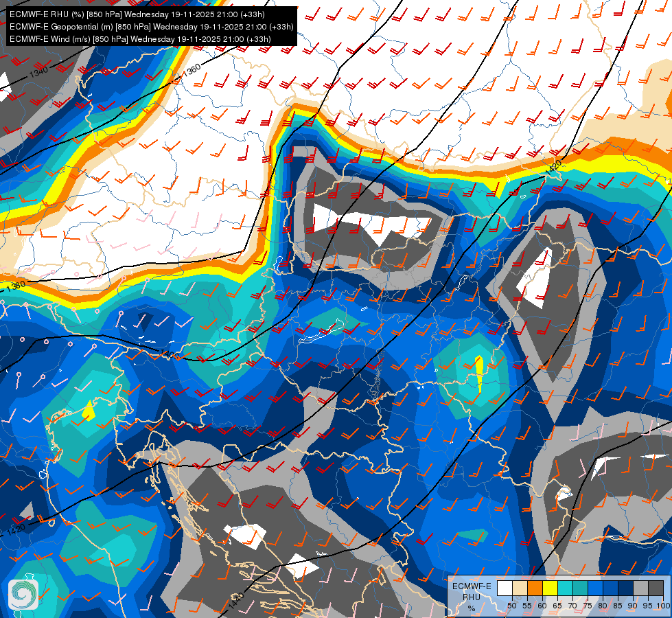Image resolution: width=672 pixels, height=618 pixels.
Task: Click the legend title ECMWF-E RHU
Action: (472, 592)
